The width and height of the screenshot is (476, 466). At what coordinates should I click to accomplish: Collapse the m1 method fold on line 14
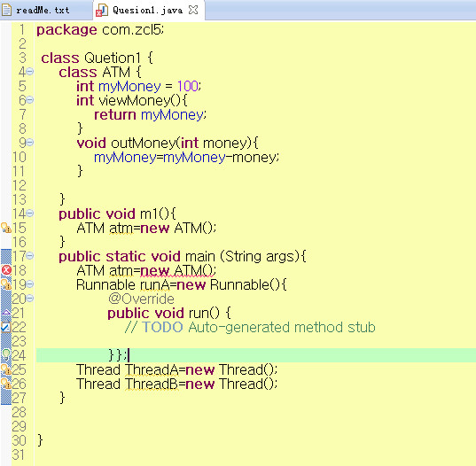click(x=30, y=214)
